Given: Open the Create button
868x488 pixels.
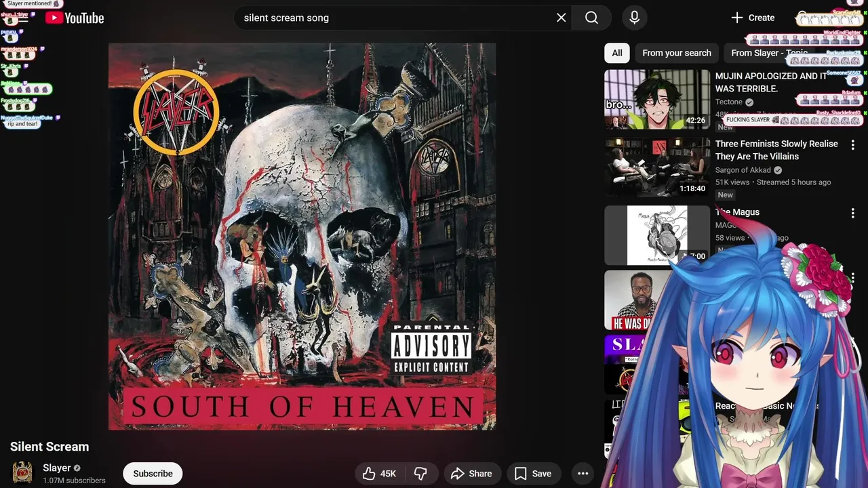Looking at the screenshot, I should tap(753, 18).
